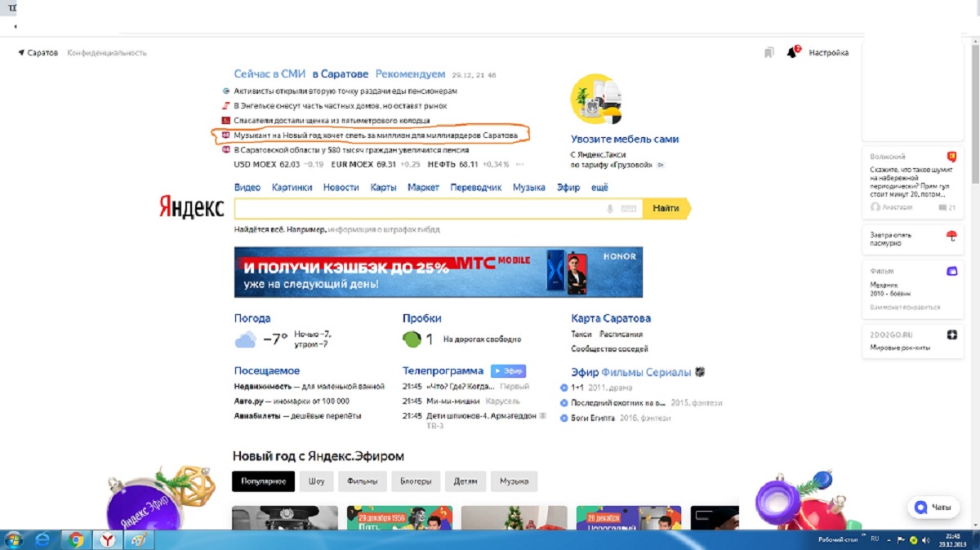This screenshot has height=550, width=980.
Task: Open the Карта Саратова link
Action: click(x=611, y=318)
